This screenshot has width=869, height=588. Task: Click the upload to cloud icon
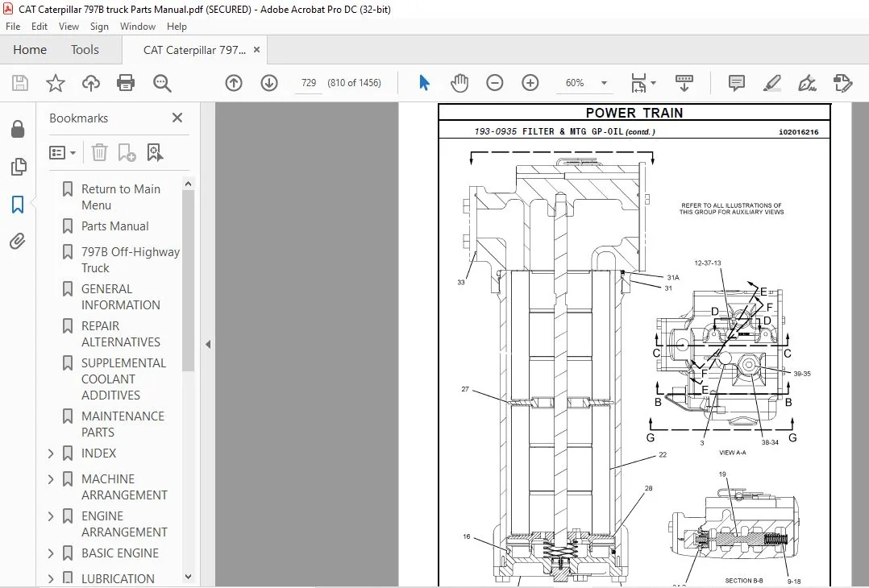pos(91,83)
